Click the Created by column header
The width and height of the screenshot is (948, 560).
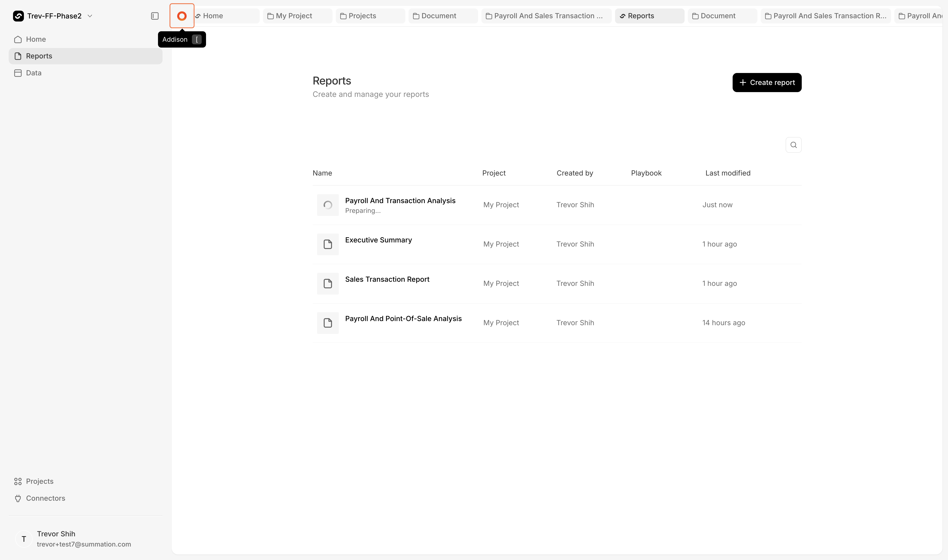(x=575, y=173)
